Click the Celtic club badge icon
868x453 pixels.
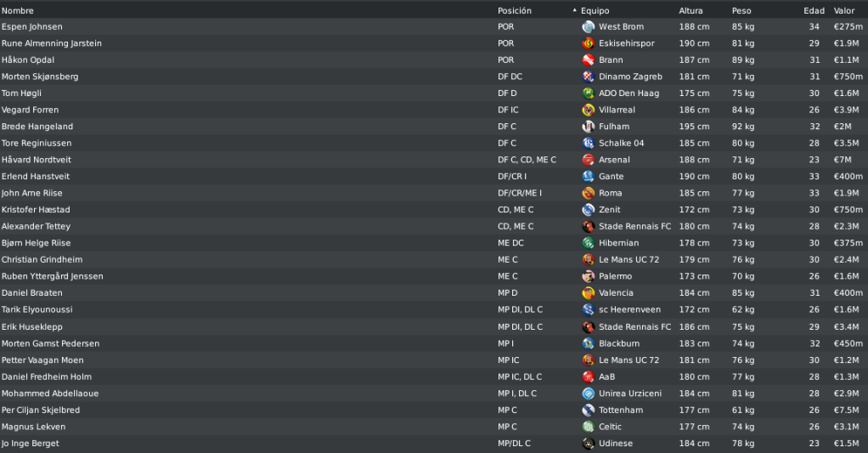pos(588,427)
